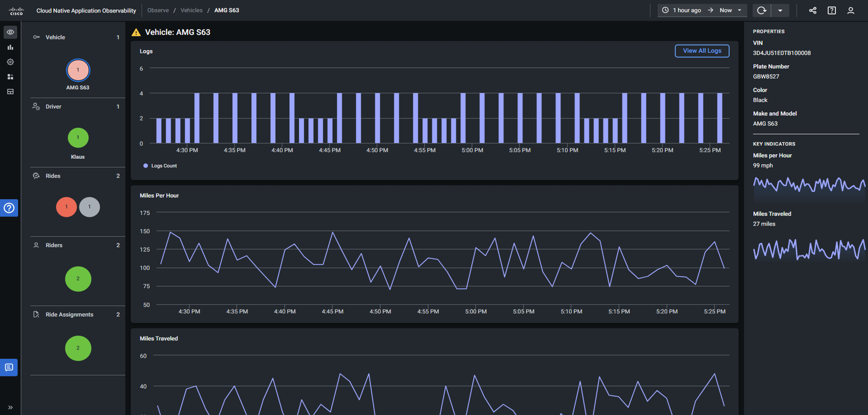Image resolution: width=868 pixels, height=415 pixels.
Task: Select the red Rides status circle
Action: (x=66, y=207)
